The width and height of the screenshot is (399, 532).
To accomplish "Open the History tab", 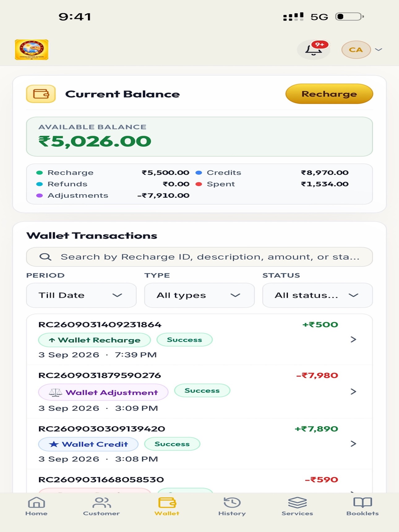I will (x=232, y=507).
